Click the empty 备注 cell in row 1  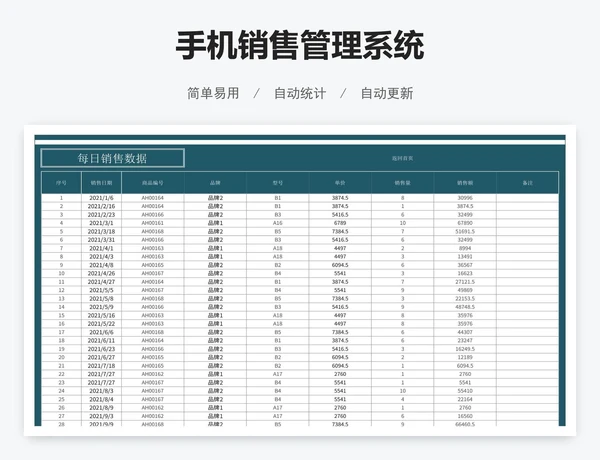coord(527,198)
